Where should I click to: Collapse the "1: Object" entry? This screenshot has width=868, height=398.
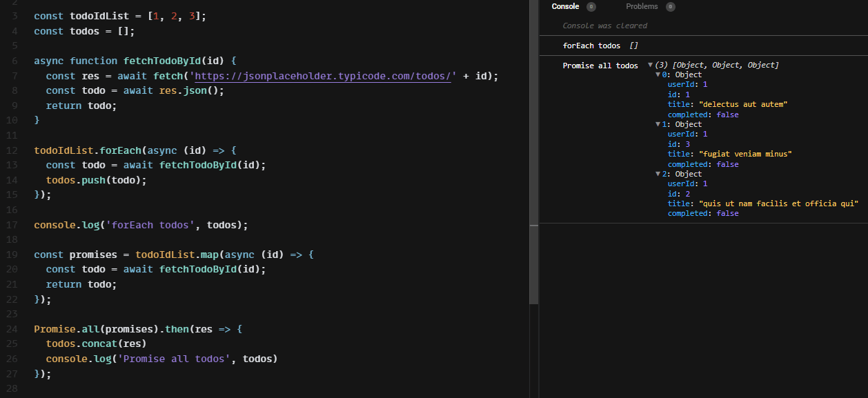click(658, 124)
